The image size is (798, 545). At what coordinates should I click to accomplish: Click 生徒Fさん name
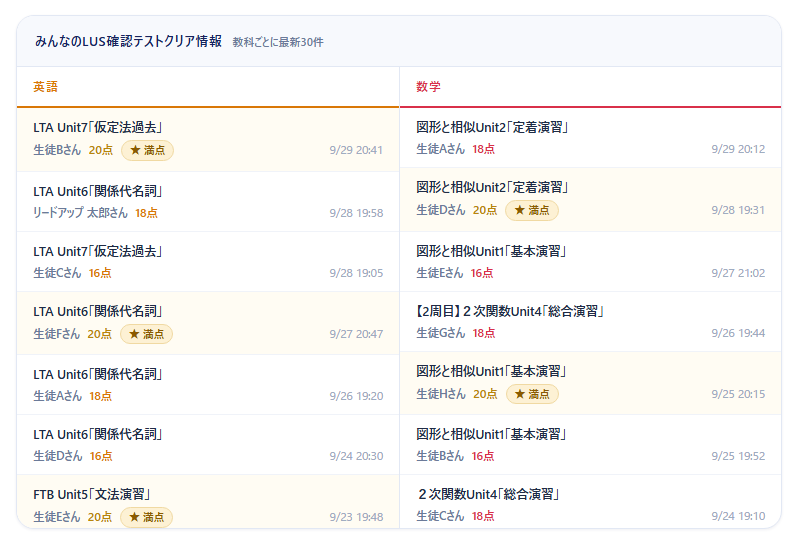[56, 334]
